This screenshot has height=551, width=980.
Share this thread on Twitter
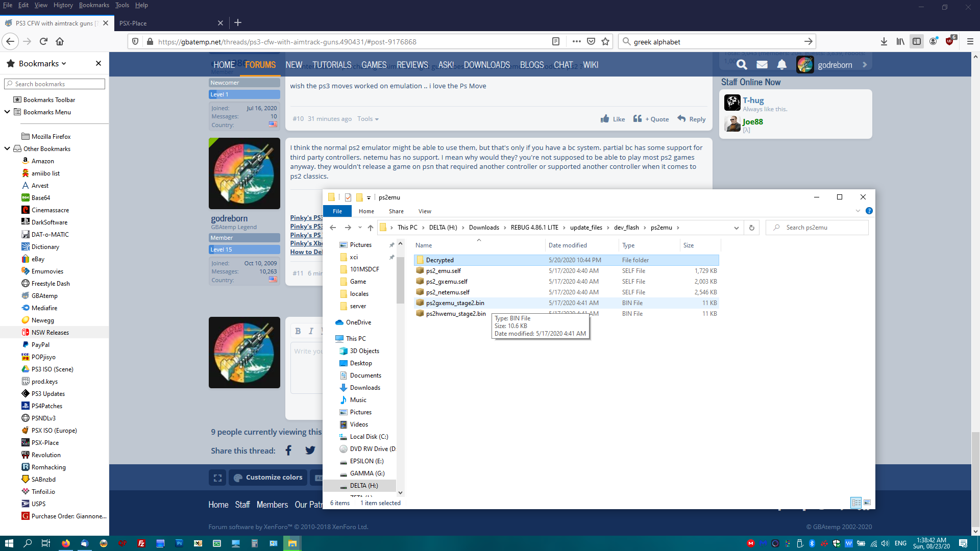(310, 450)
